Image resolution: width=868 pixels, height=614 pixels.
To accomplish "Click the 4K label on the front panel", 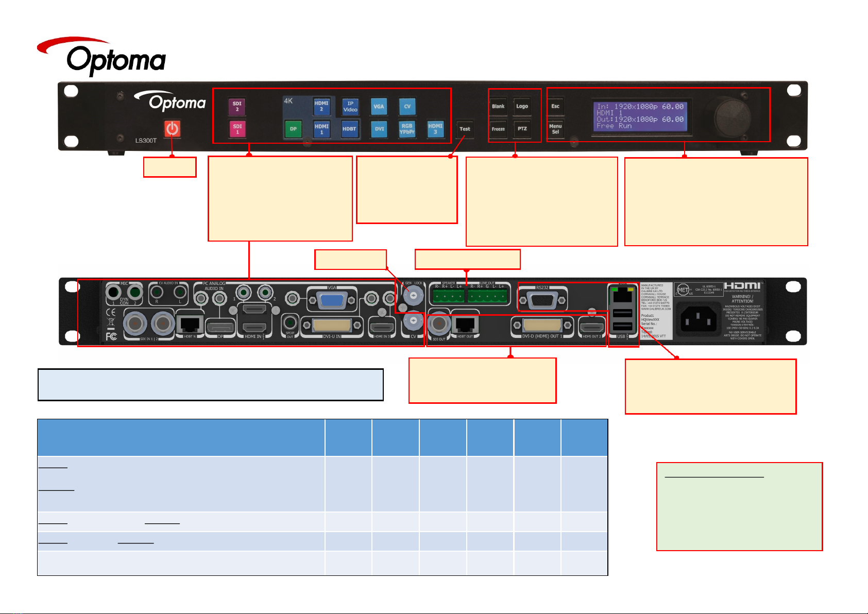I will (x=288, y=101).
